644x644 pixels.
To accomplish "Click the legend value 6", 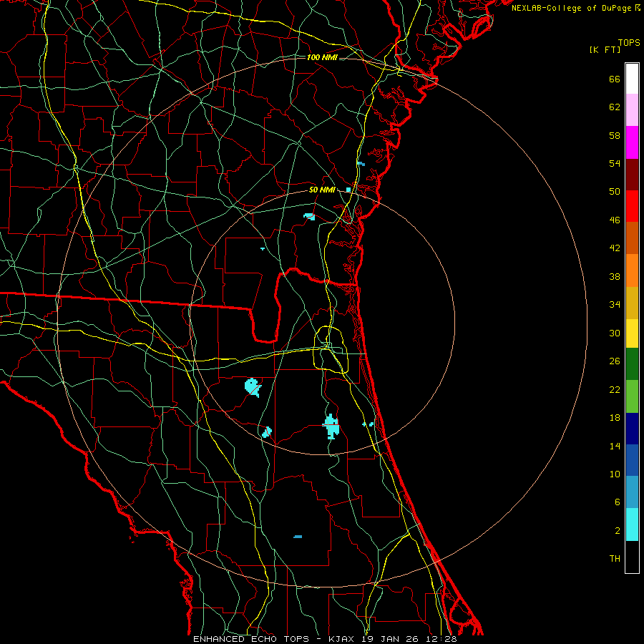I will click(618, 502).
